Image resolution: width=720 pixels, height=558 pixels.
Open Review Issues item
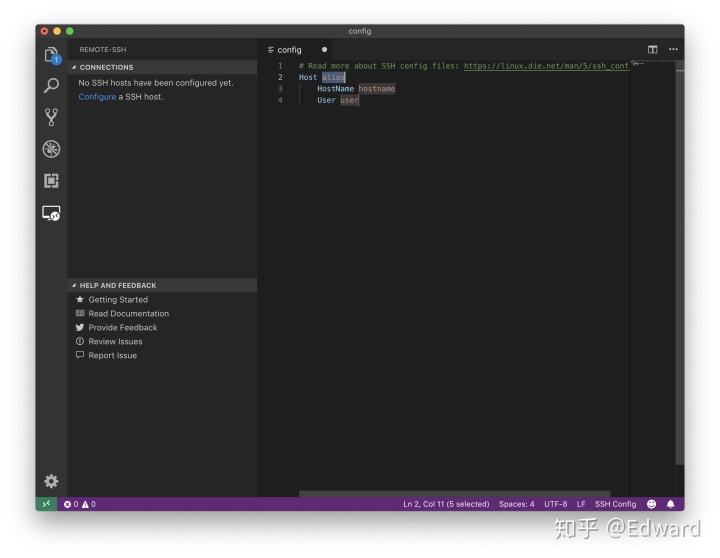[115, 341]
